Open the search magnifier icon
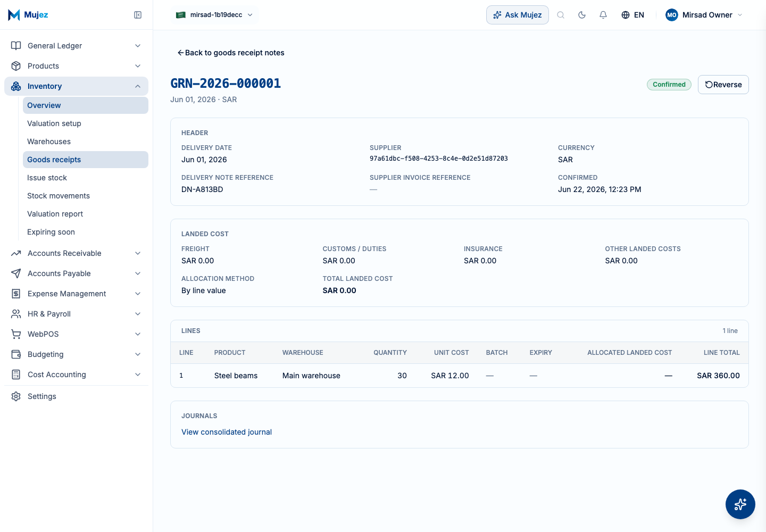Image resolution: width=766 pixels, height=532 pixels. click(561, 15)
